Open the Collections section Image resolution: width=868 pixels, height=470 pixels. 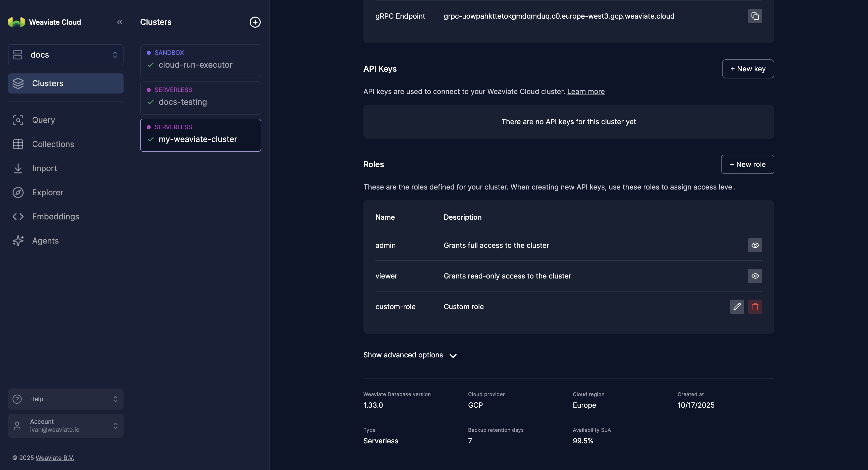(x=53, y=144)
